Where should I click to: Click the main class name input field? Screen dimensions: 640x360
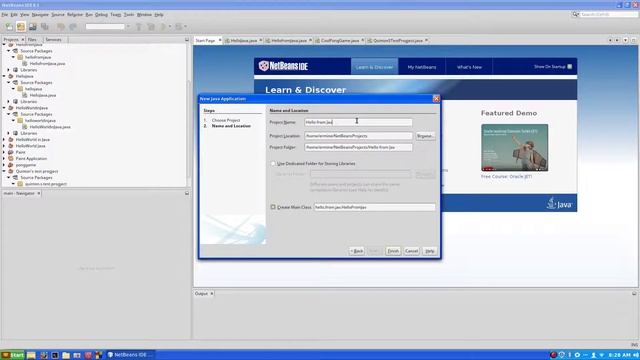pyautogui.click(x=374, y=207)
